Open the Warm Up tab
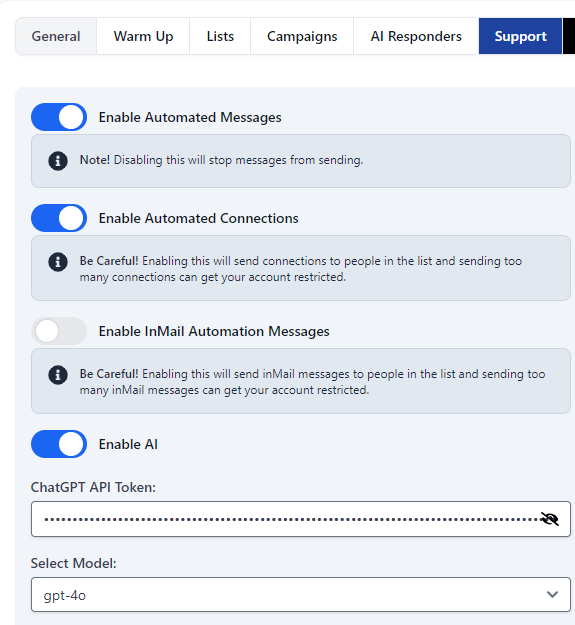The image size is (575, 625). pyautogui.click(x=143, y=36)
